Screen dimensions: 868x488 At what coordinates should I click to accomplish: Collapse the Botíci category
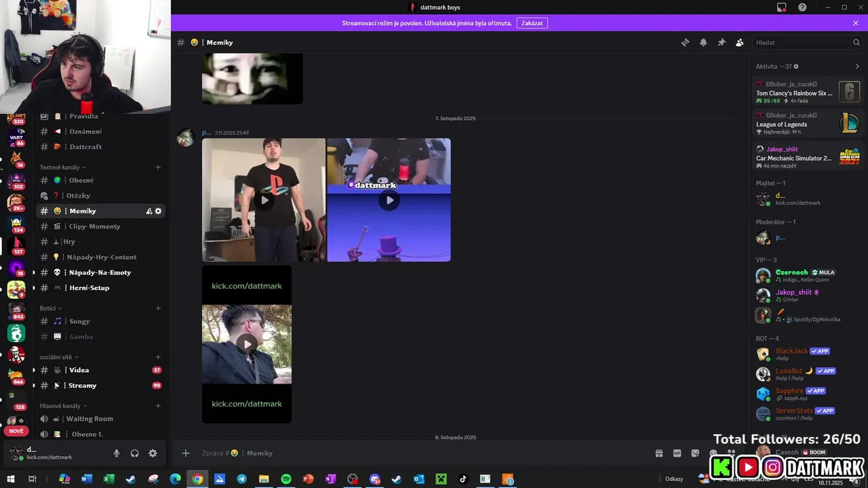51,308
